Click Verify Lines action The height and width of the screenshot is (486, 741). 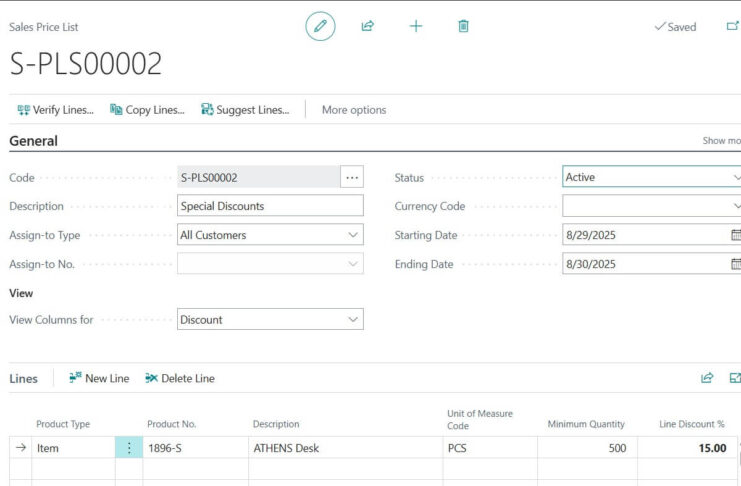point(55,110)
